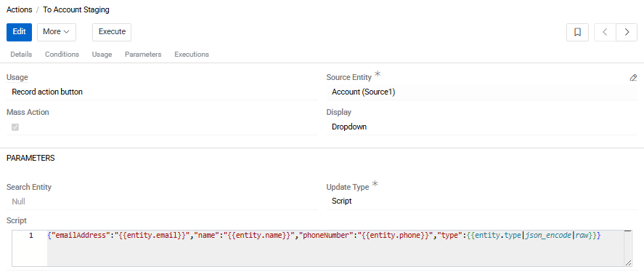Click the 'Null' search entity value
644x272 pixels.
click(x=18, y=201)
